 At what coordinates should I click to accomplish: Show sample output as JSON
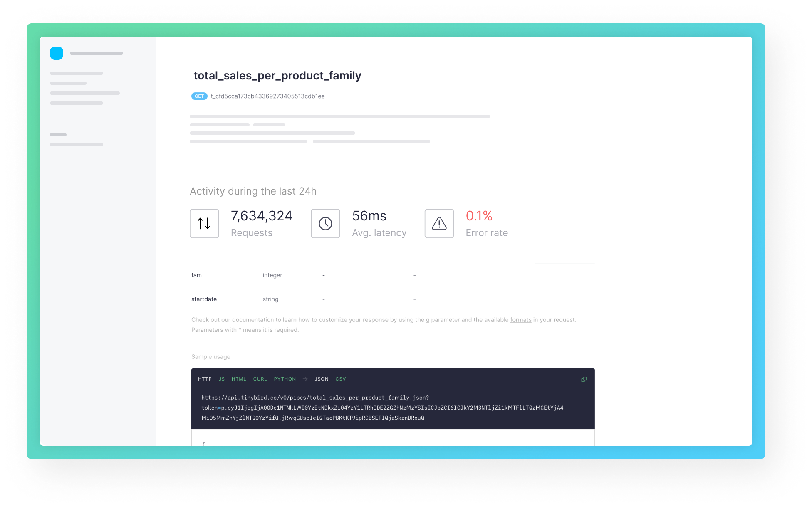321,379
